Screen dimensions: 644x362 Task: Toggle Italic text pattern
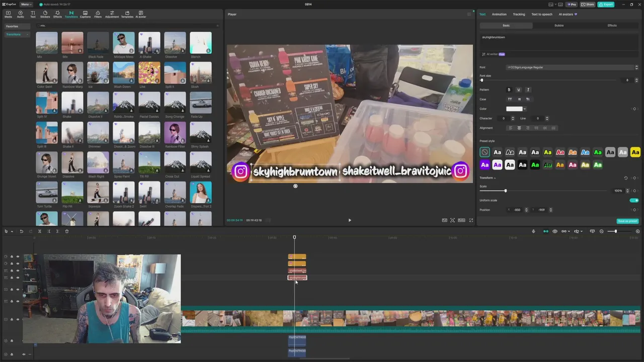(x=528, y=90)
